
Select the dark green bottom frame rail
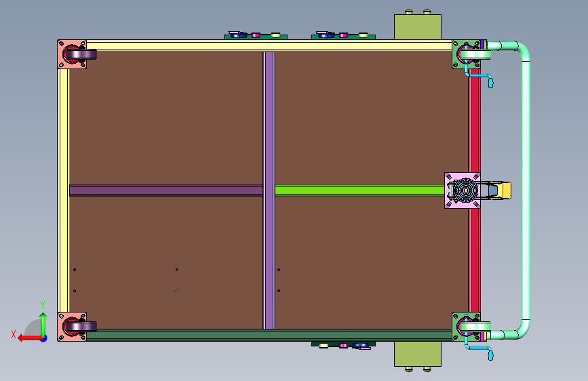[269, 335]
